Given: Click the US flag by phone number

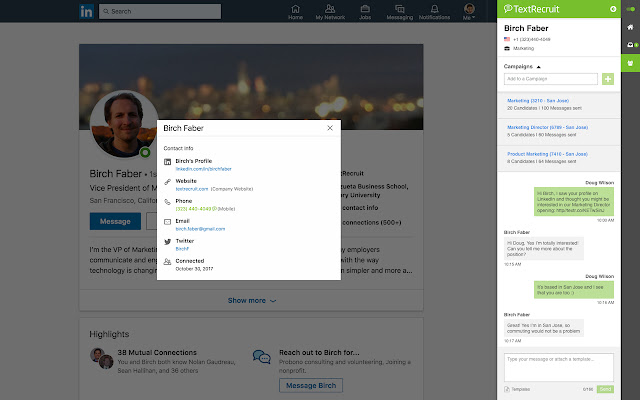Looking at the screenshot, I should coord(507,39).
